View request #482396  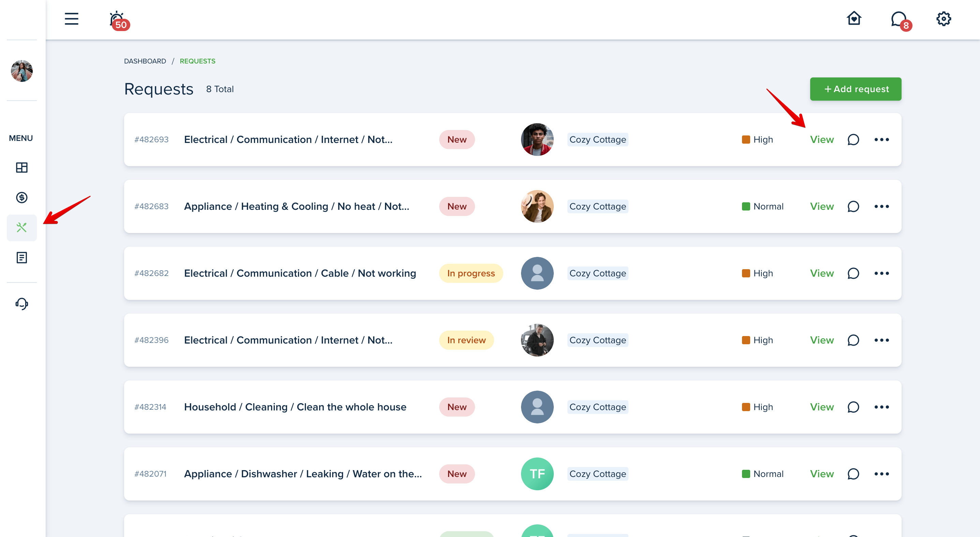[822, 340]
